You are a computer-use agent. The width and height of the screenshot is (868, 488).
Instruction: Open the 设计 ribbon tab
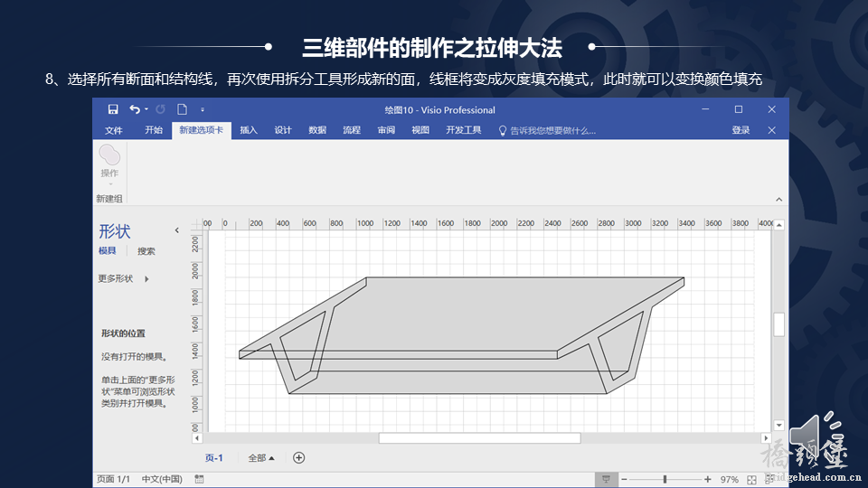coord(283,130)
